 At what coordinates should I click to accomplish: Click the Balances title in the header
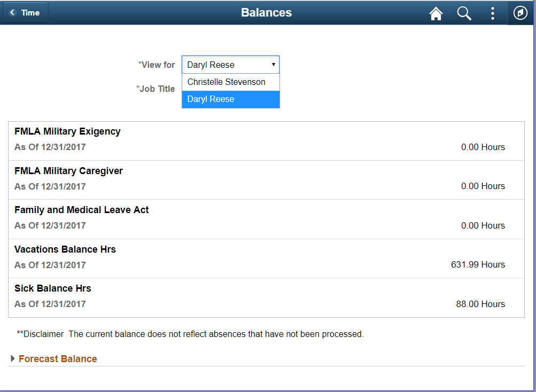(x=266, y=12)
